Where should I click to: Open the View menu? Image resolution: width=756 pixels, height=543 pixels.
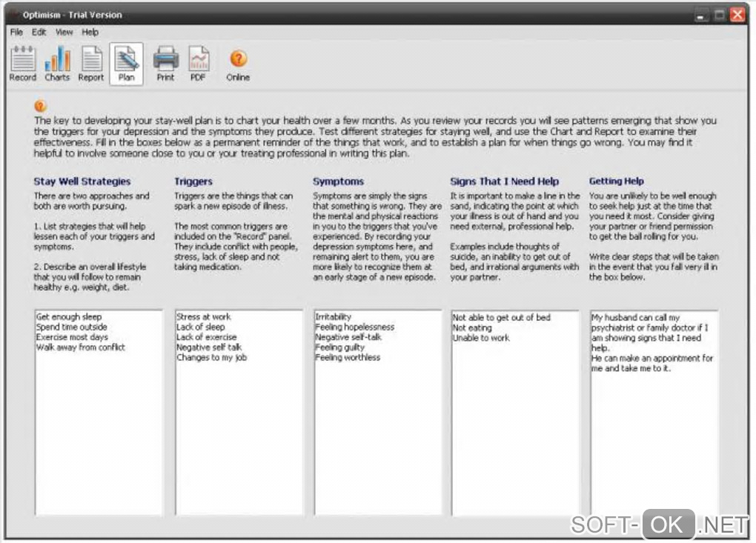64,33
